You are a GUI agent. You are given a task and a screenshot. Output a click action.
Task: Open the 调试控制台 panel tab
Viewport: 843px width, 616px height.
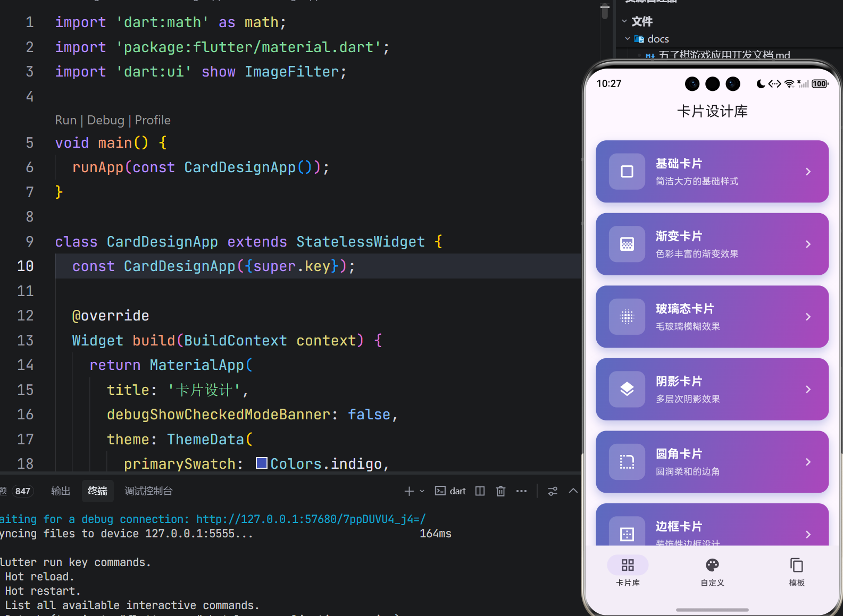click(148, 491)
